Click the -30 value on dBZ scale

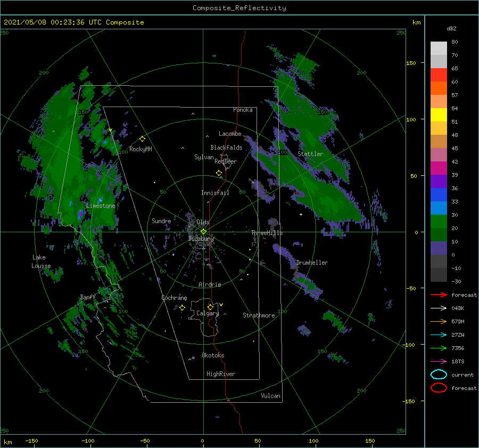pyautogui.click(x=456, y=281)
